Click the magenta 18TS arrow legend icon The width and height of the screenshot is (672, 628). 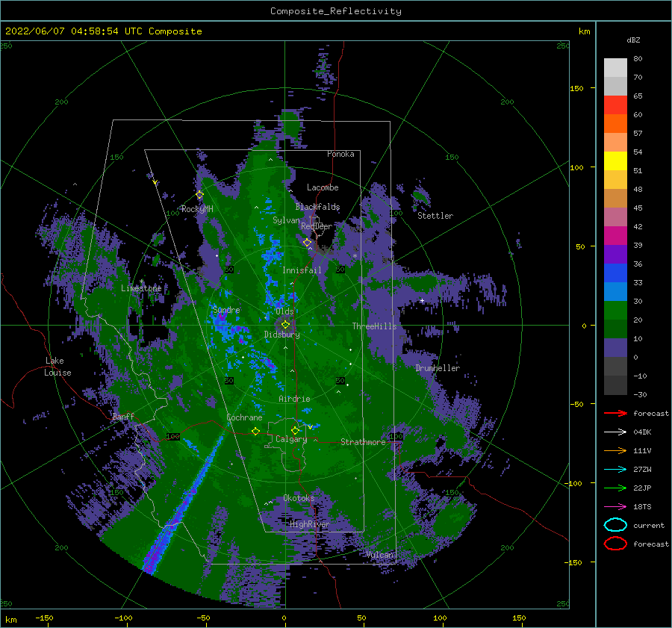click(x=615, y=507)
